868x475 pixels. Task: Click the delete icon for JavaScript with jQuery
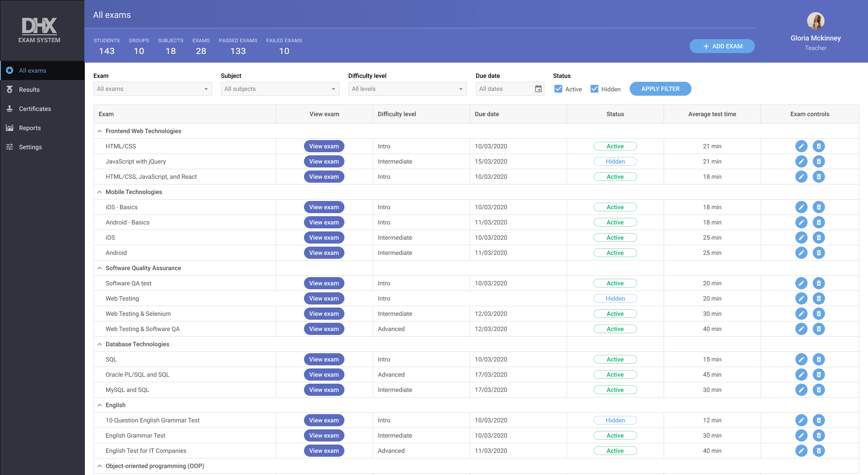click(x=819, y=161)
